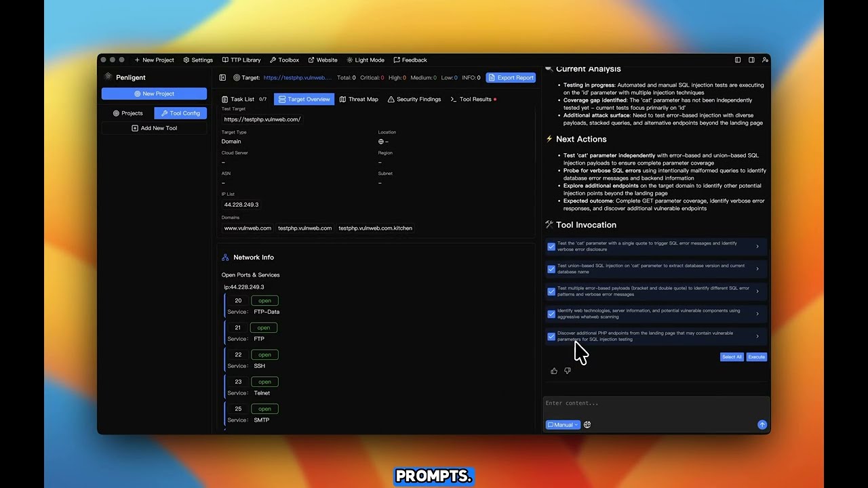Click the lightning icon by Next Actions
Image resolution: width=868 pixels, height=488 pixels.
click(549, 139)
